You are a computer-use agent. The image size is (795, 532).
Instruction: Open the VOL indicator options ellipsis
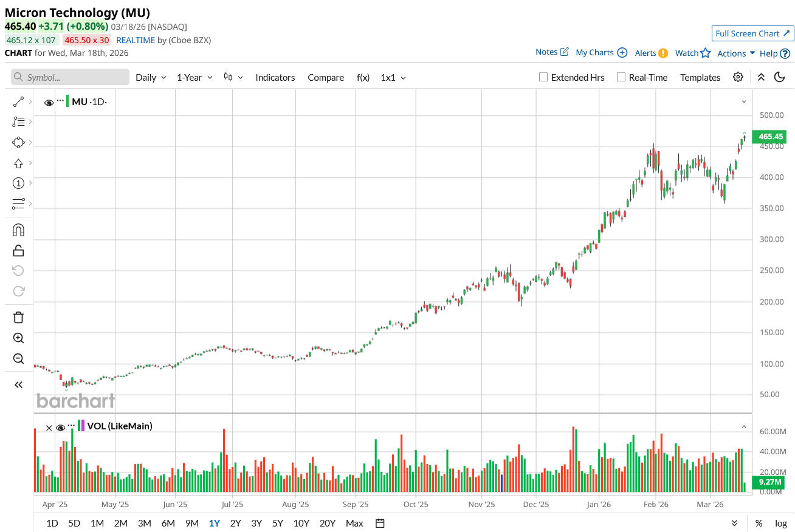[x=71, y=425]
